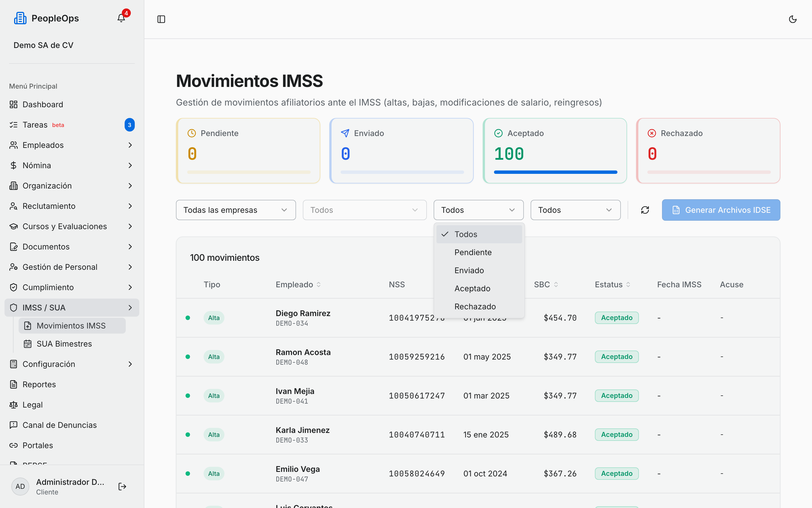Click the Pendiente clock icon
This screenshot has width=812, height=508.
click(192, 133)
